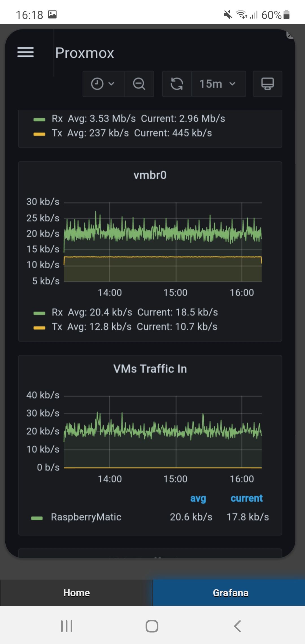Refresh the dashboard
The image size is (305, 644).
(177, 84)
